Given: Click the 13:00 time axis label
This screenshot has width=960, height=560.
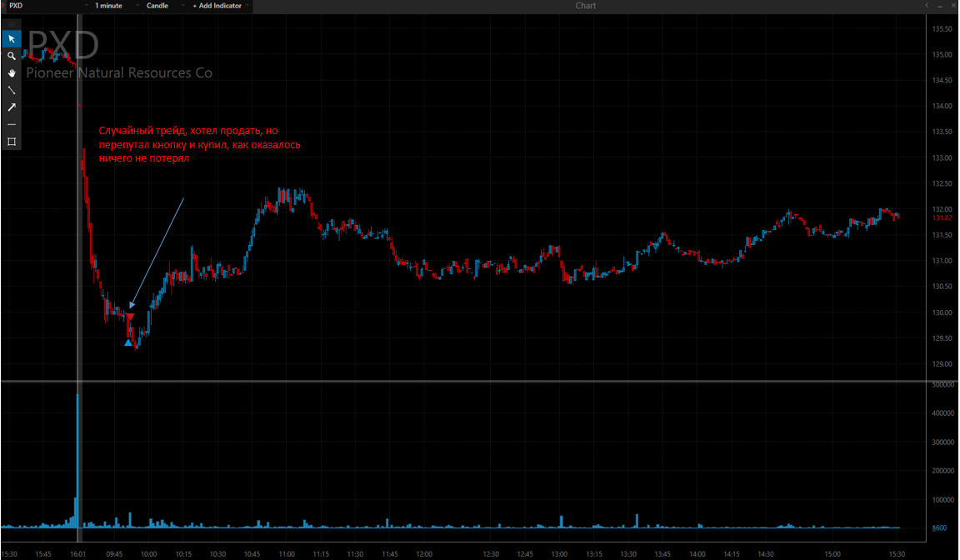Looking at the screenshot, I should click(560, 554).
